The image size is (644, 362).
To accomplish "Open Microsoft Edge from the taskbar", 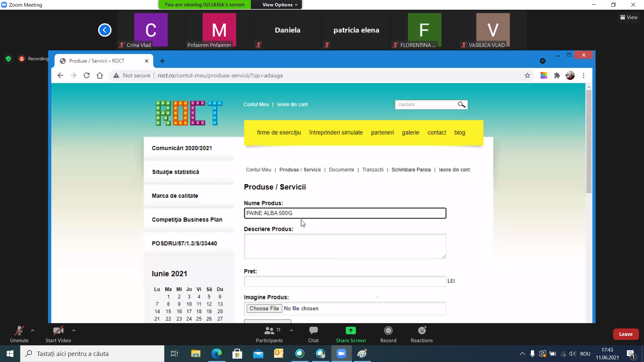I will click(217, 354).
